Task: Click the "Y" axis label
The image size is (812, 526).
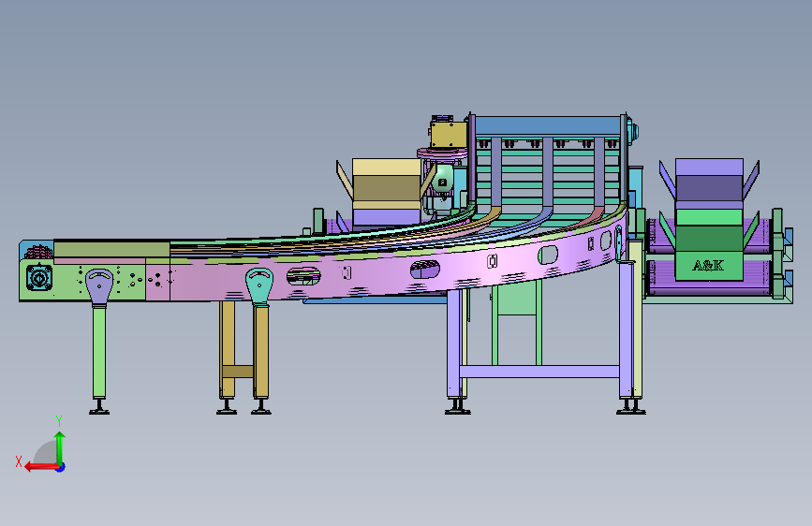Action: [x=59, y=421]
